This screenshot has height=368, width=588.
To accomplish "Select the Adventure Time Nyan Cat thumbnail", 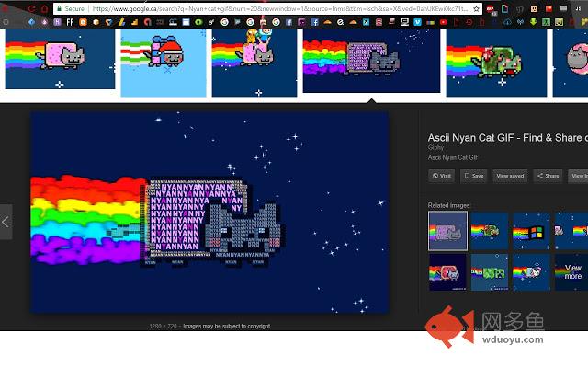I will tap(254, 63).
